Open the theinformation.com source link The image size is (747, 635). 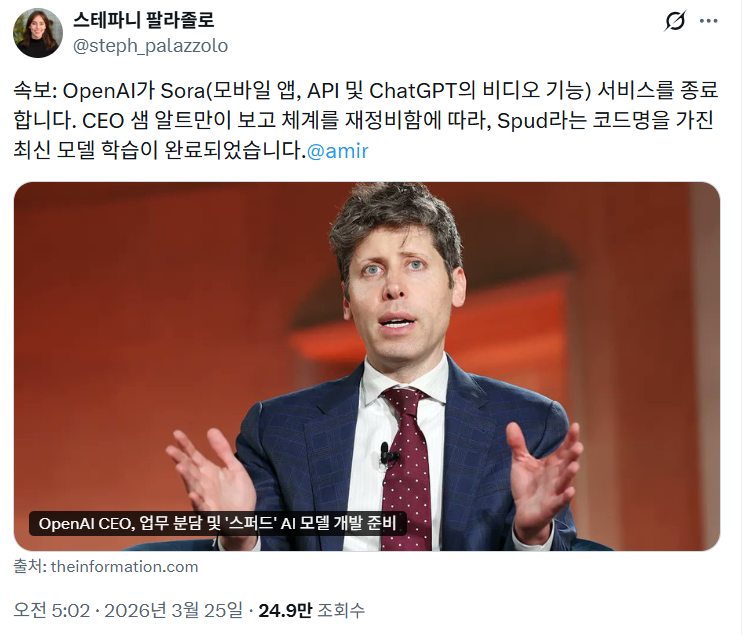[124, 567]
